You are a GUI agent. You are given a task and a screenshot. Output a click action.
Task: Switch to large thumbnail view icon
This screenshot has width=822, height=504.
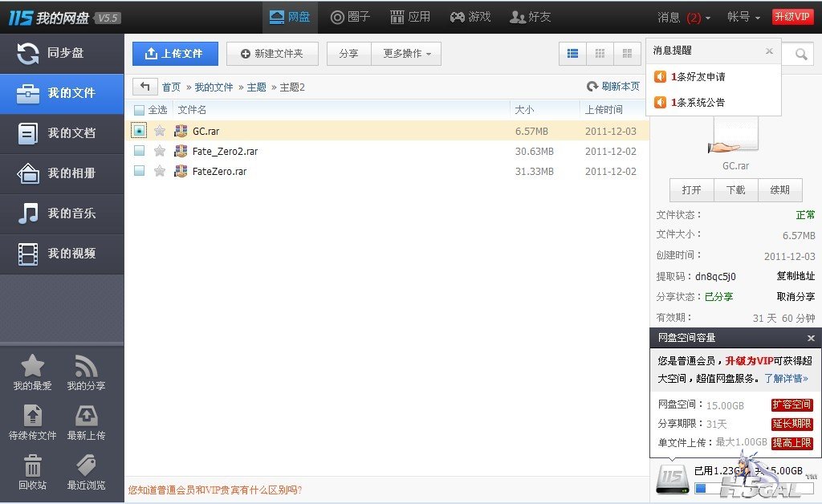tap(627, 54)
